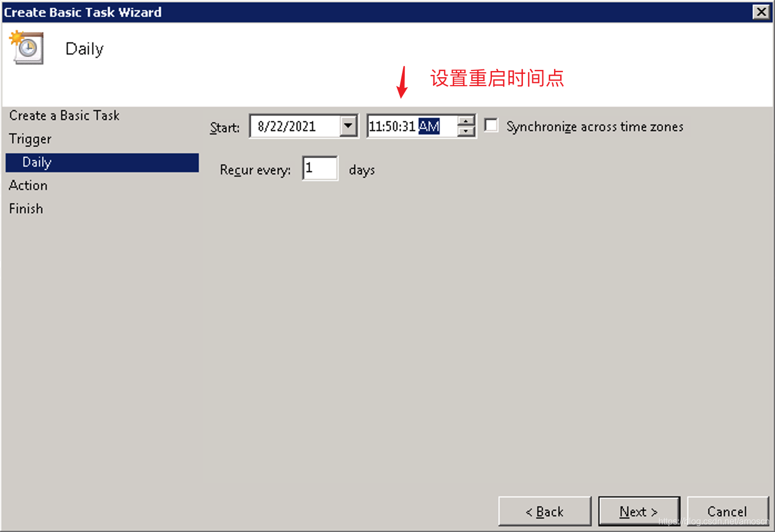Proceed with the Next button
This screenshot has width=775, height=532.
click(639, 511)
